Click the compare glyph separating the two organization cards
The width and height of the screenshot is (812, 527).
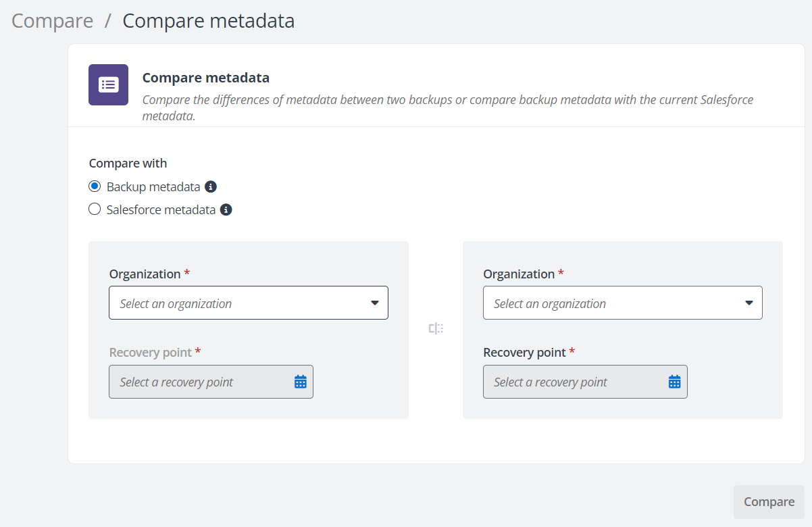pos(436,328)
